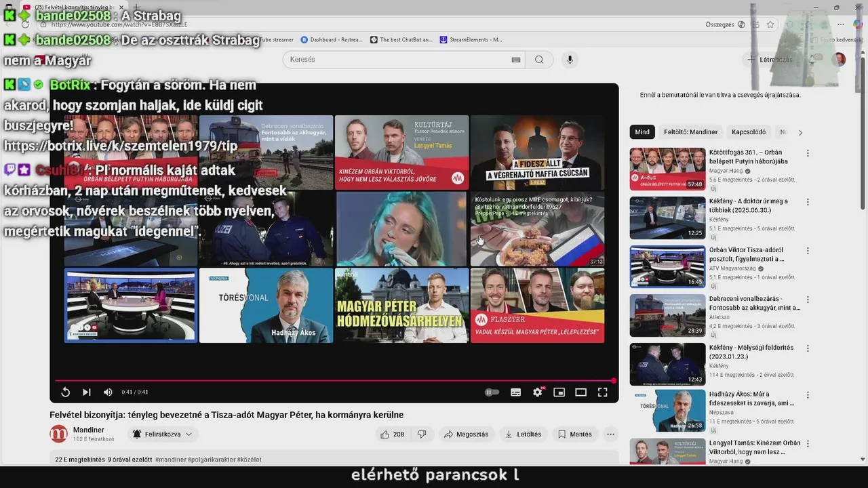Click the browser favorites star icon

click(770, 24)
